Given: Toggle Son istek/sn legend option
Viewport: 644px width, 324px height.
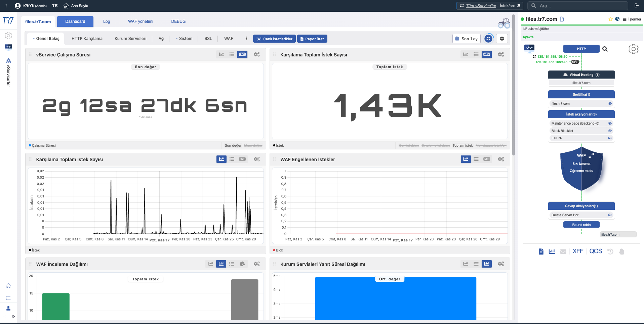Looking at the screenshot, I should click(x=409, y=145).
